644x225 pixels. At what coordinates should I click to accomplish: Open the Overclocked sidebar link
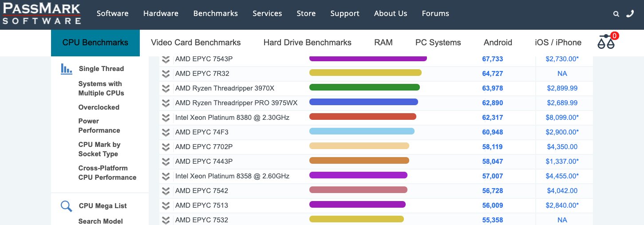coord(99,107)
